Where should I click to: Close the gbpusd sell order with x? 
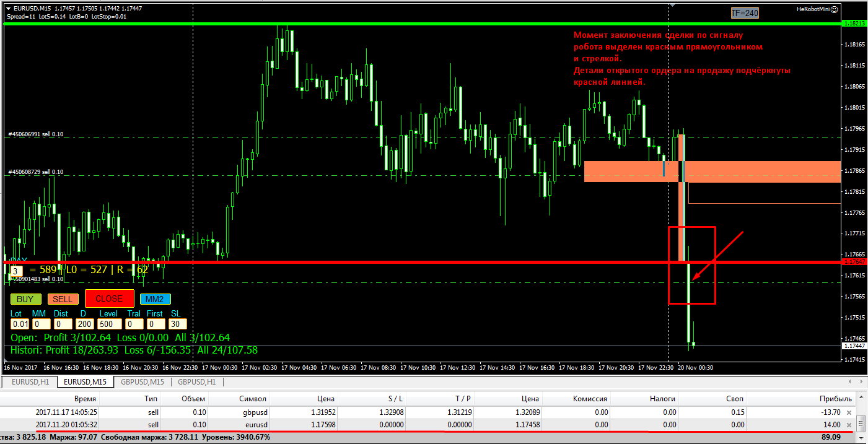click(x=849, y=412)
